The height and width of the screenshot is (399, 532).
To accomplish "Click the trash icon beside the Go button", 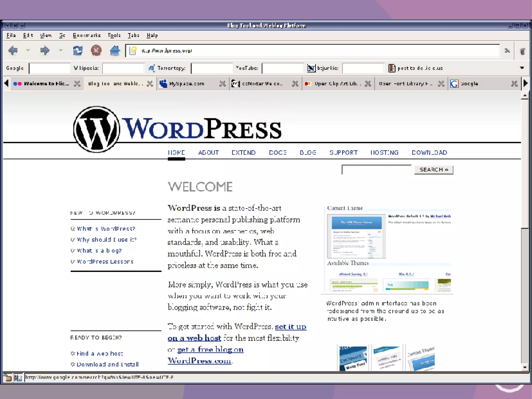I will 522,51.
